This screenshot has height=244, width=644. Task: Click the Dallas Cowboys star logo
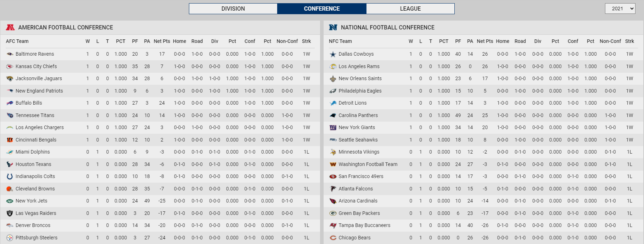333,54
